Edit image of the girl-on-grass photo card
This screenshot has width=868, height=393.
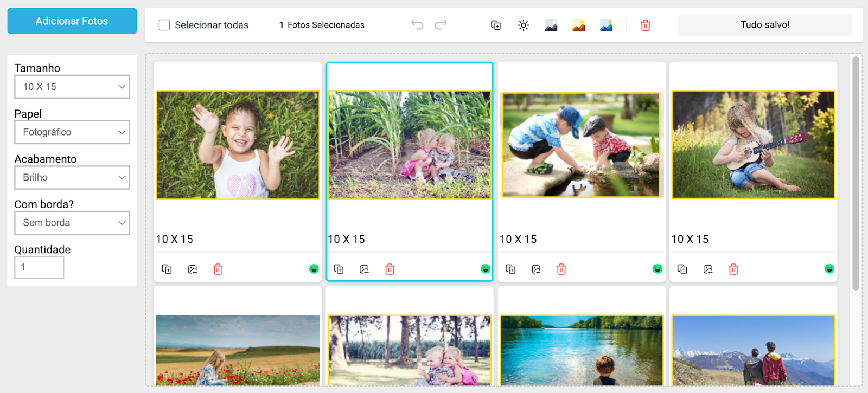click(193, 269)
